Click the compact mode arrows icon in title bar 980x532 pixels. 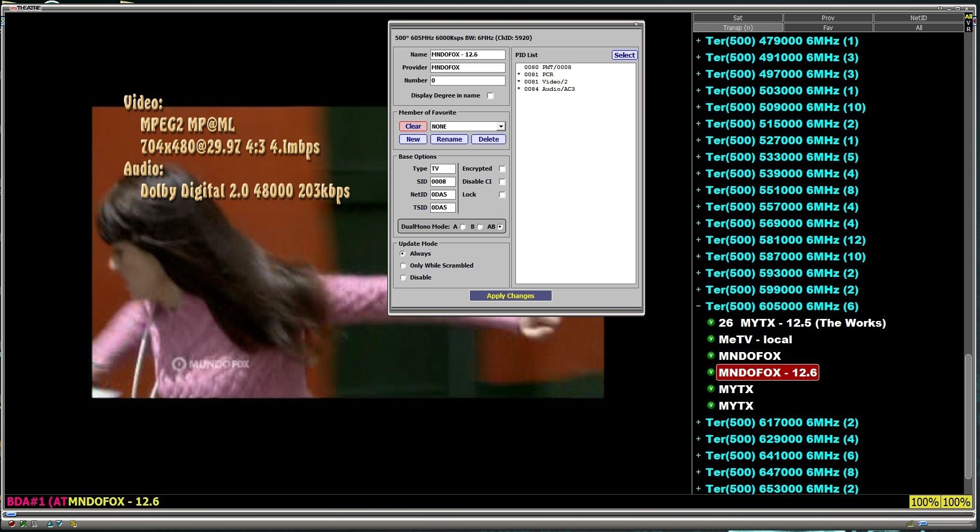pos(940,8)
